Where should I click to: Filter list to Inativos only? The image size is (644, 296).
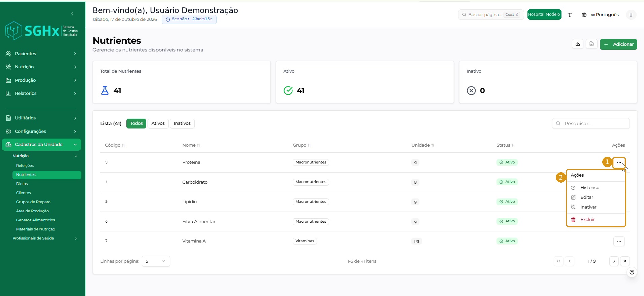click(x=182, y=123)
